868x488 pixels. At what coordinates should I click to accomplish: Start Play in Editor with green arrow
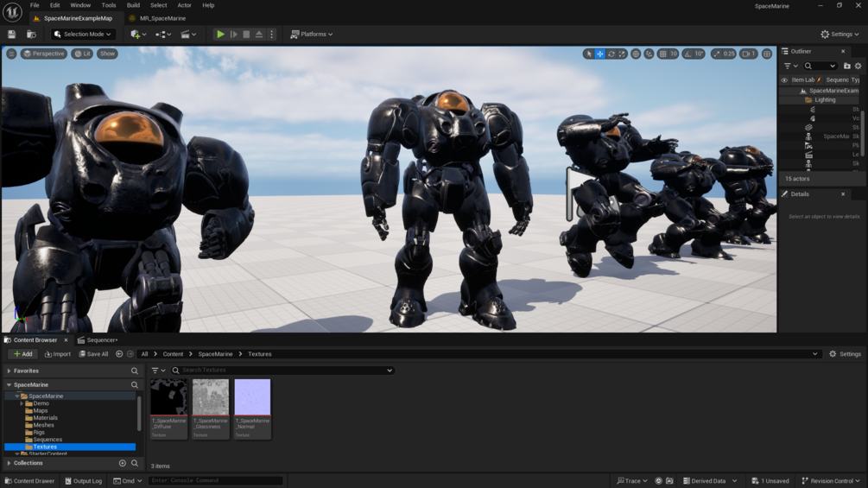point(220,35)
